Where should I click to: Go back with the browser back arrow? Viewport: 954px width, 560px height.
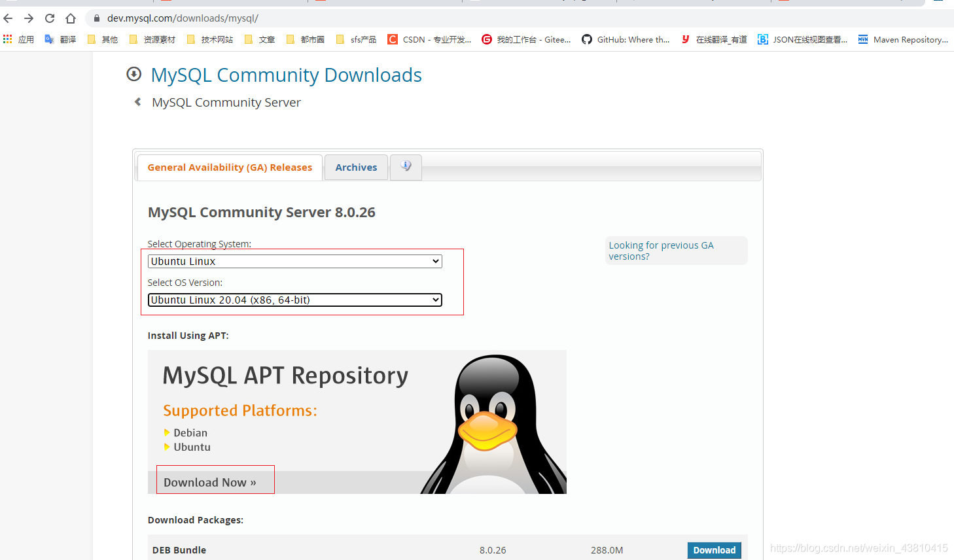pos(9,18)
